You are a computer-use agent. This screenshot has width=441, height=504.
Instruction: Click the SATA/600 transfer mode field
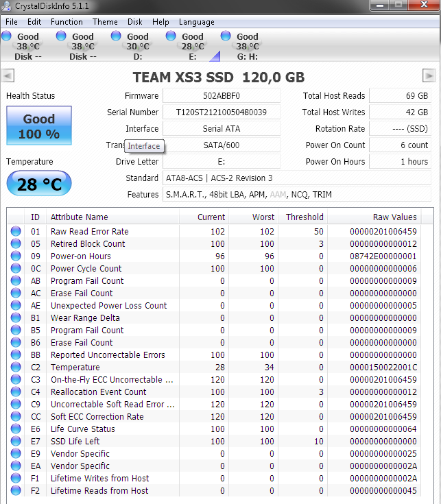pos(221,145)
